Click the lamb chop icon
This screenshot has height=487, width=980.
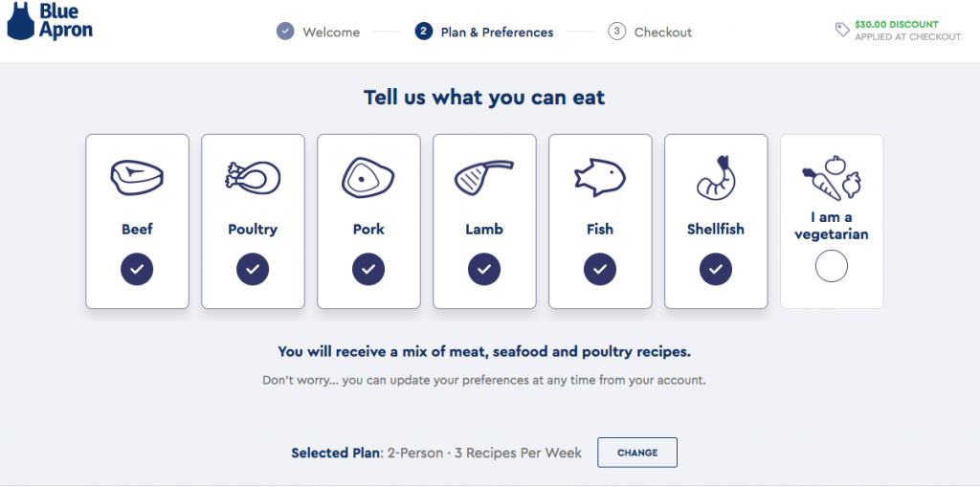click(x=483, y=178)
